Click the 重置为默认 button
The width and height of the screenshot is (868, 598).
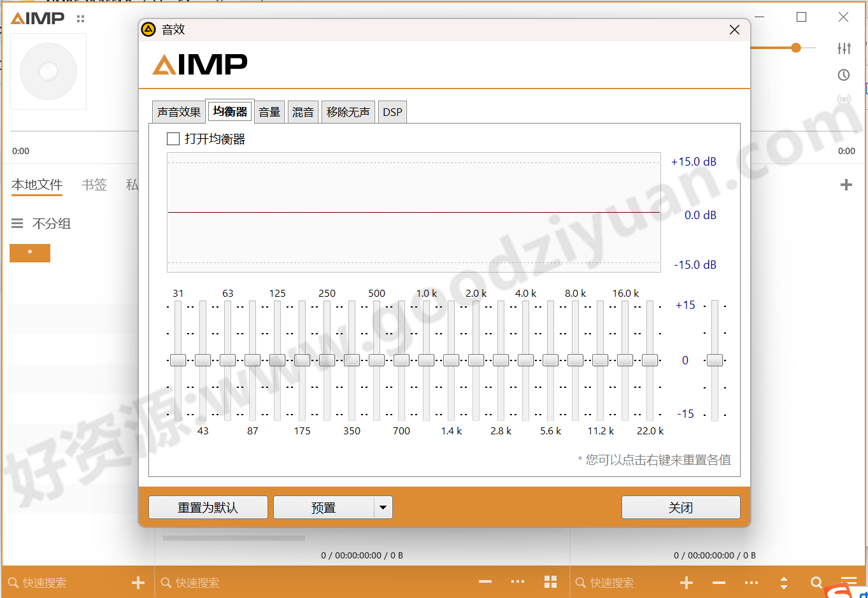coord(208,507)
